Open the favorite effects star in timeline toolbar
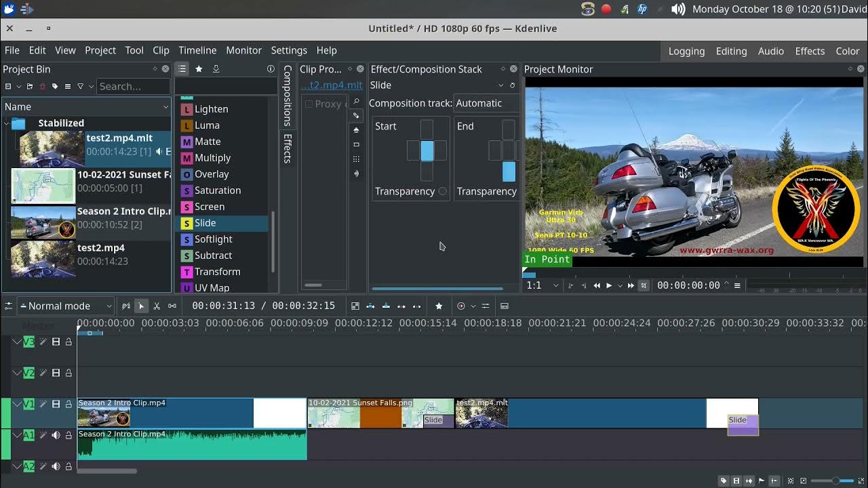 tap(439, 306)
